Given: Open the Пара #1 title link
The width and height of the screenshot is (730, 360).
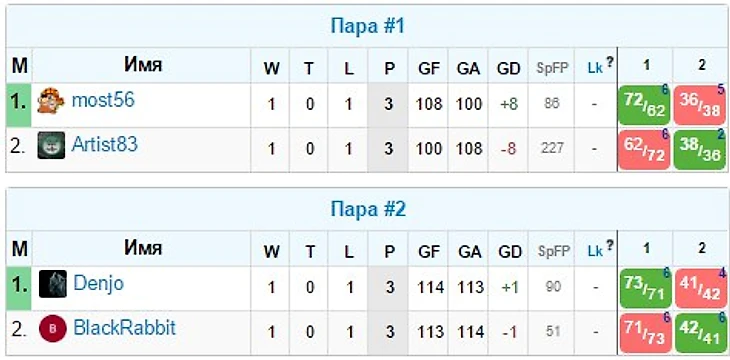Looking at the screenshot, I should [x=368, y=26].
